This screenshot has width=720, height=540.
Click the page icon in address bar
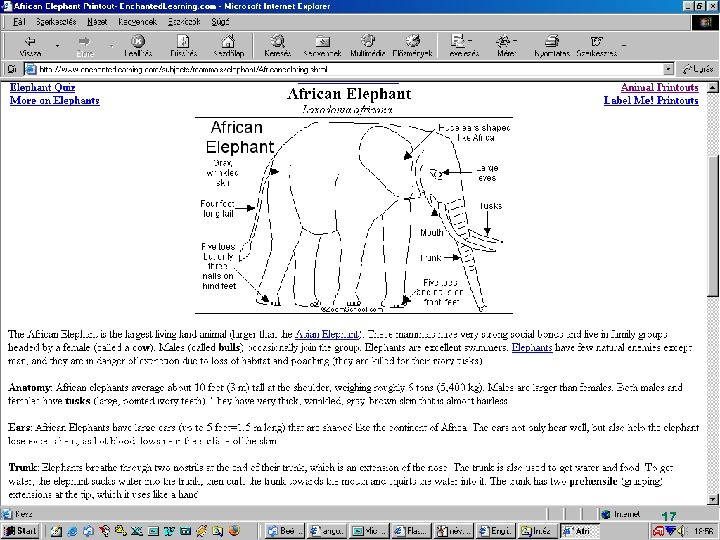(x=30, y=69)
